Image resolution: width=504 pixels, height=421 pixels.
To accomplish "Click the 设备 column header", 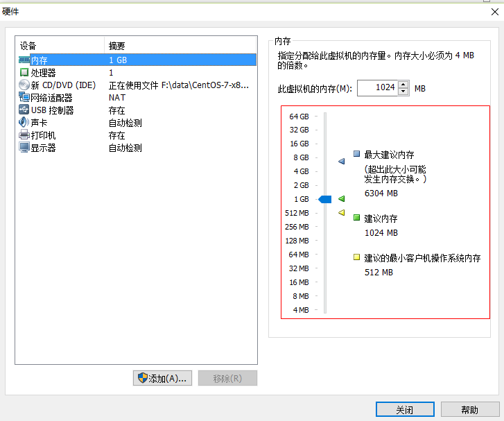I will (59, 46).
